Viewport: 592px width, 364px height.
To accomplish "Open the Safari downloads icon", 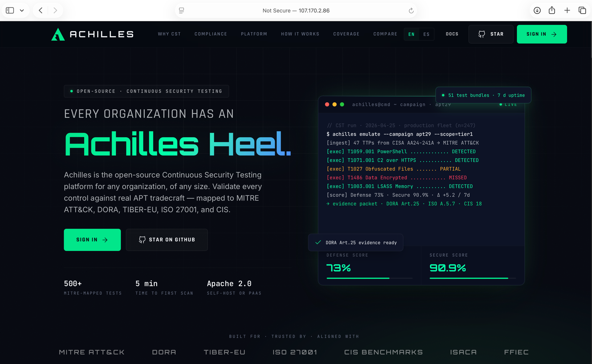I will click(x=537, y=10).
